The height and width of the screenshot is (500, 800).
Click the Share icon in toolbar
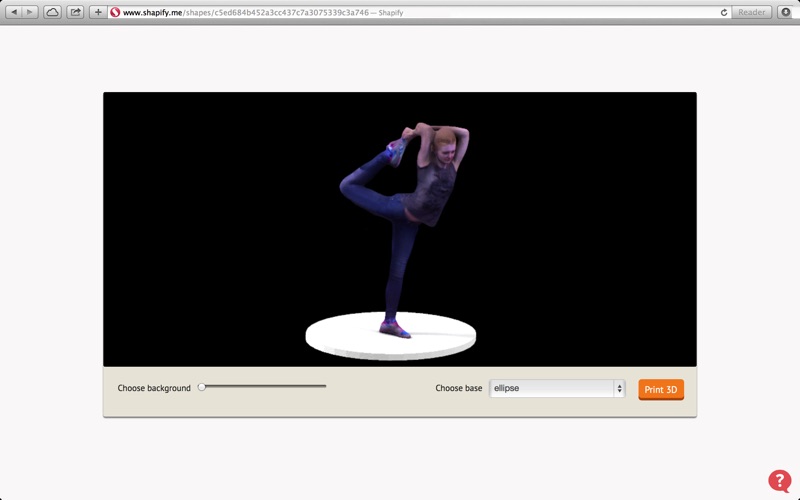pos(75,12)
